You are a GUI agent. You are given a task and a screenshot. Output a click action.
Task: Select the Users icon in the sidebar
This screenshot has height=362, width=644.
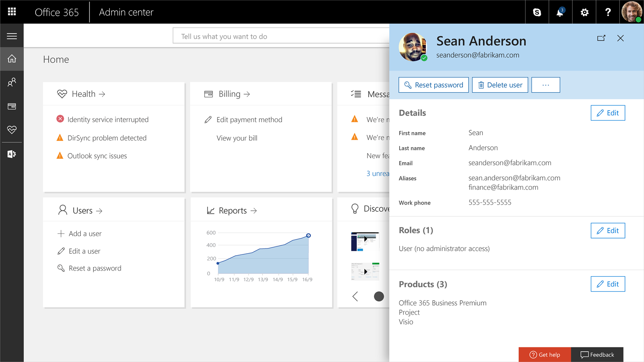(11, 82)
